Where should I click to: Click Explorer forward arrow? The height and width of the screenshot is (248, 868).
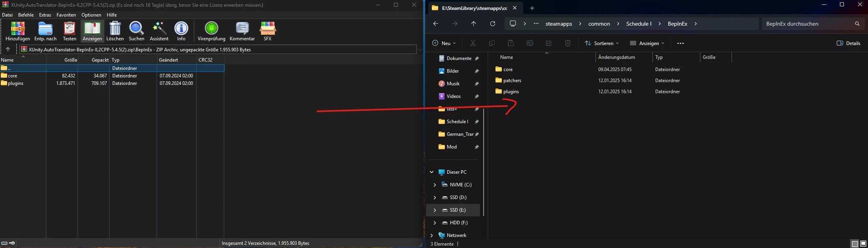coord(455,24)
